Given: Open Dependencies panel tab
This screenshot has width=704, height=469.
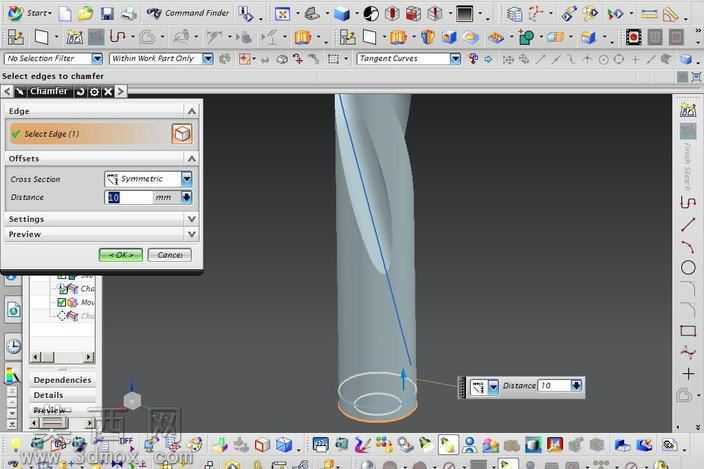Looking at the screenshot, I should 62,380.
